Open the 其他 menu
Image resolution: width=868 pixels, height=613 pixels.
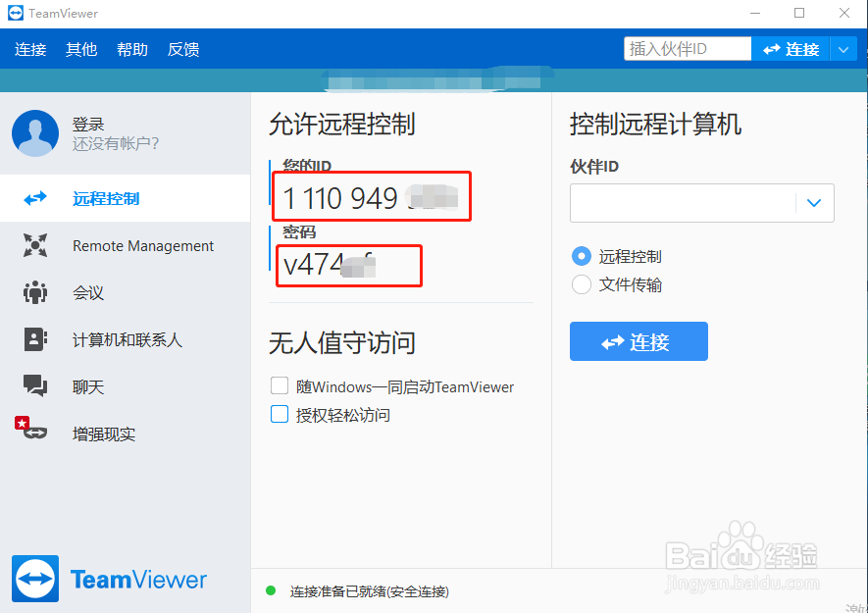coord(81,49)
